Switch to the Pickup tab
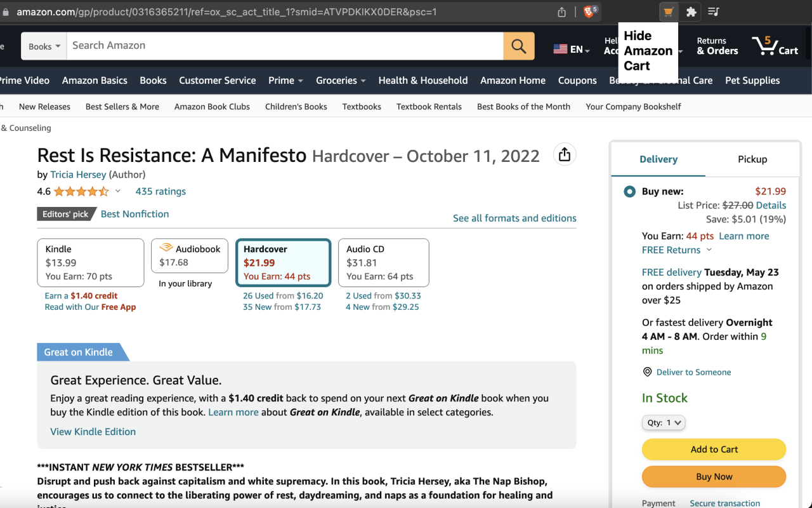 tap(752, 159)
